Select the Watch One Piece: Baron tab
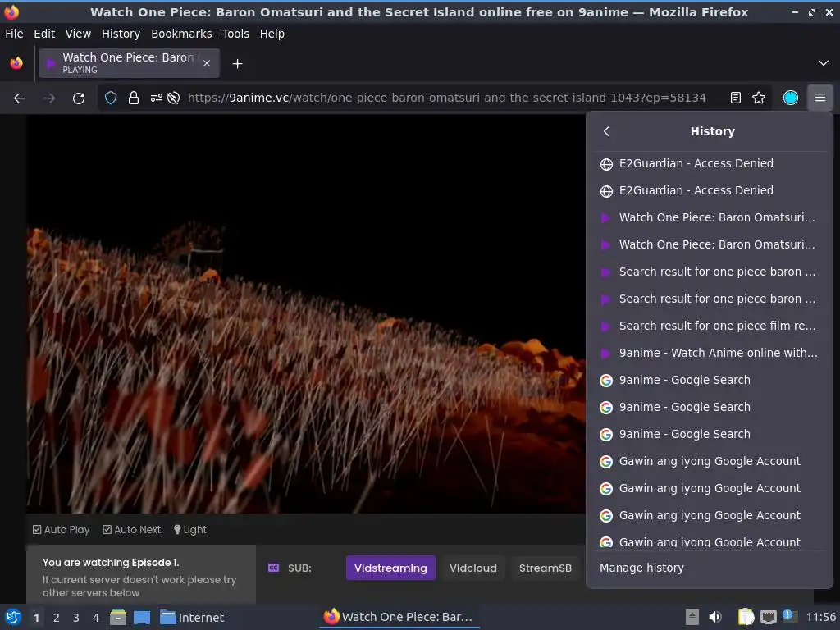 (129, 63)
